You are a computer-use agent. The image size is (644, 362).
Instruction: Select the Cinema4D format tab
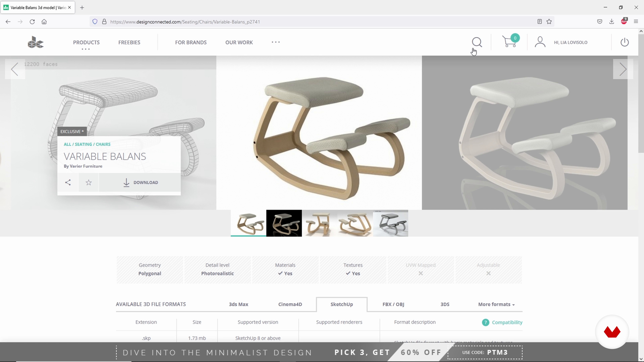click(x=290, y=304)
